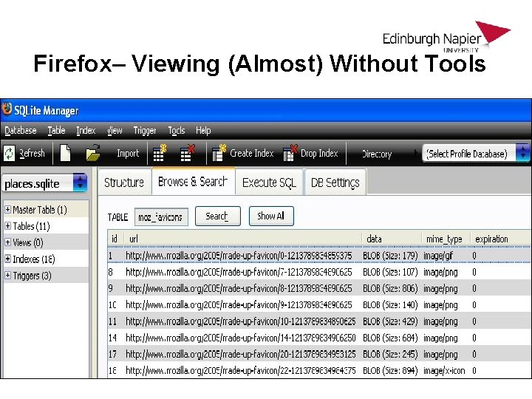Image resolution: width=532 pixels, height=399 pixels.
Task: Click BLOB (Size: 684) data cell
Action: [x=390, y=338]
